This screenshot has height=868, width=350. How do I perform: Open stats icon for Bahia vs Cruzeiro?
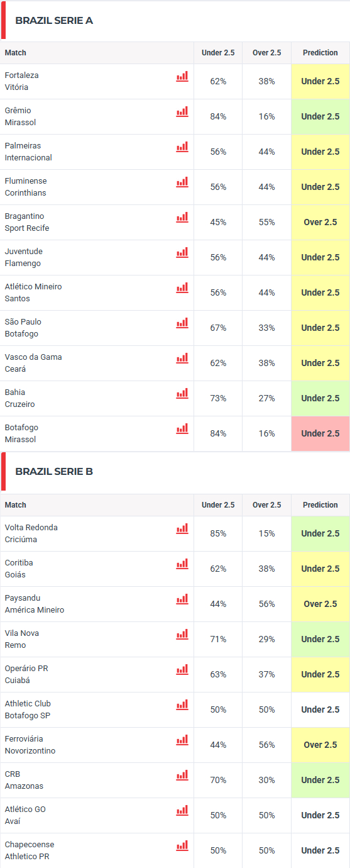click(182, 393)
